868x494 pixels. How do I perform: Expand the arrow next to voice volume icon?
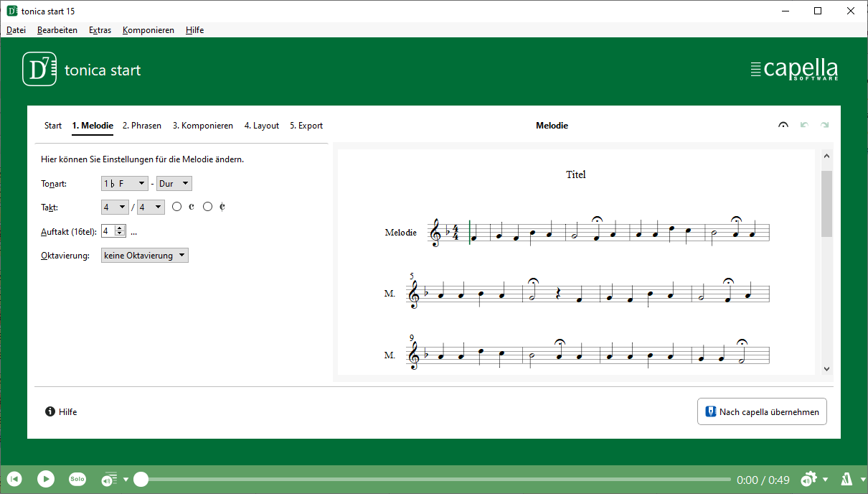[126, 480]
